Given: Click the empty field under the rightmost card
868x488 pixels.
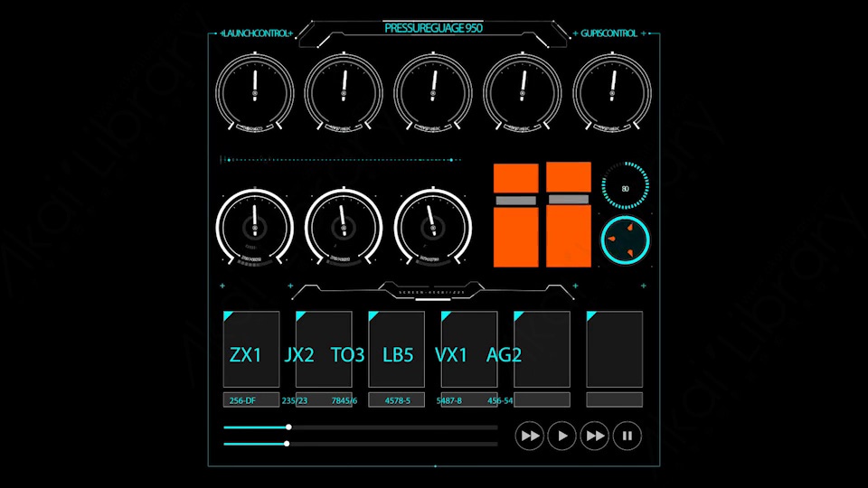Looking at the screenshot, I should point(615,400).
